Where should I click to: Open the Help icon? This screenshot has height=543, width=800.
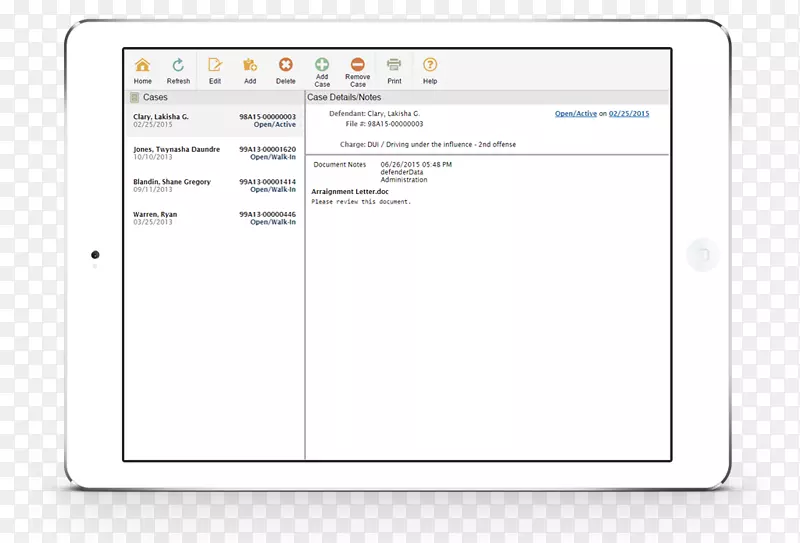click(430, 66)
